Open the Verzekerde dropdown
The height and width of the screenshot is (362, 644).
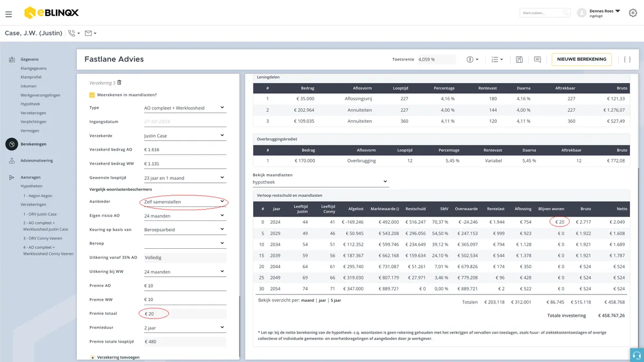click(185, 136)
